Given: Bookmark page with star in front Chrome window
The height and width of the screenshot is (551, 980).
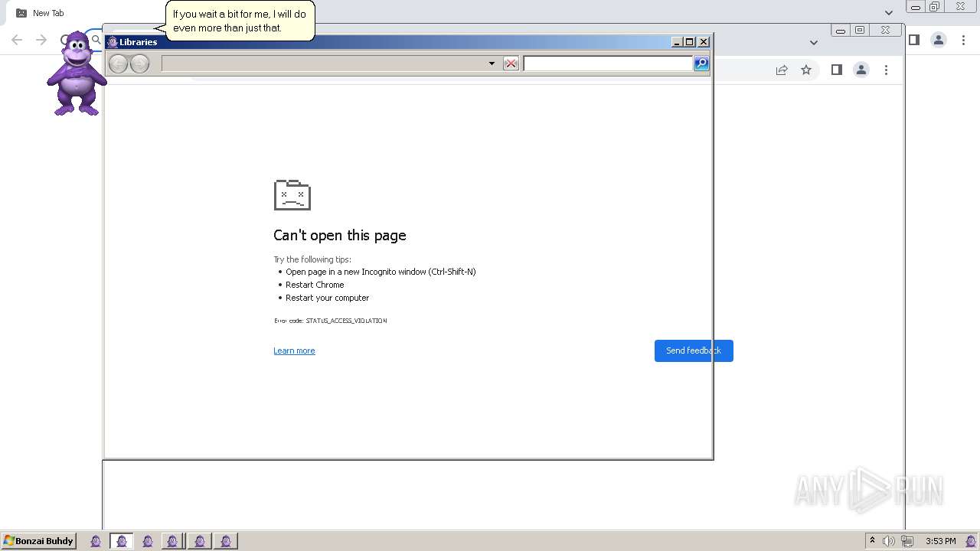Looking at the screenshot, I should click(806, 70).
